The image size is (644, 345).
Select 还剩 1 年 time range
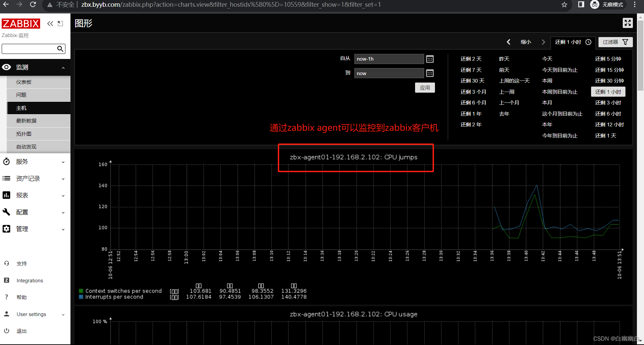[471, 114]
